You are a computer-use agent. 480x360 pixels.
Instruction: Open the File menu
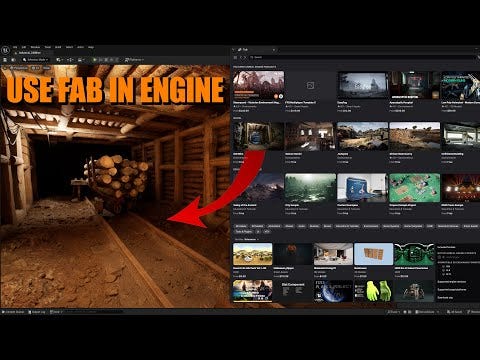point(15,47)
